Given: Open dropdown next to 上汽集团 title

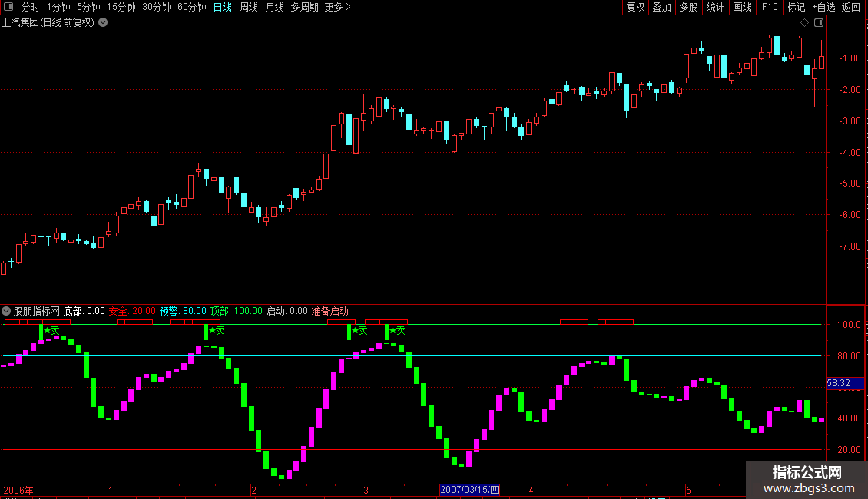Looking at the screenshot, I should point(103,23).
